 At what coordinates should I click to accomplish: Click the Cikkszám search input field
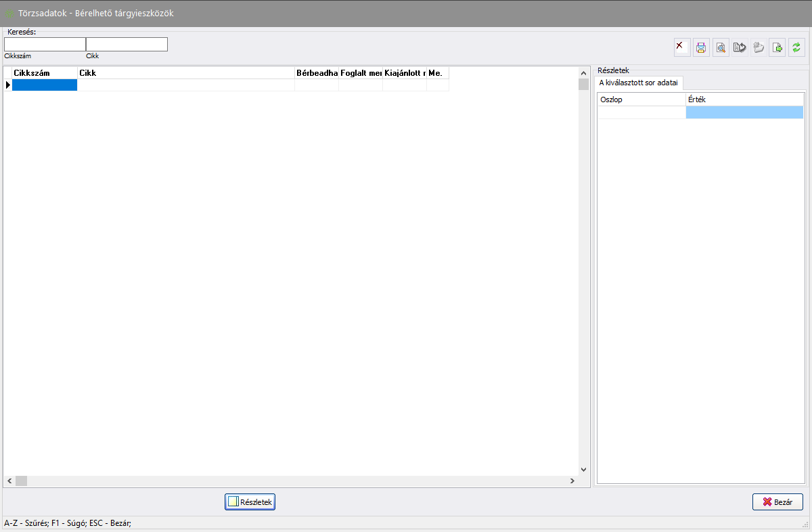45,45
